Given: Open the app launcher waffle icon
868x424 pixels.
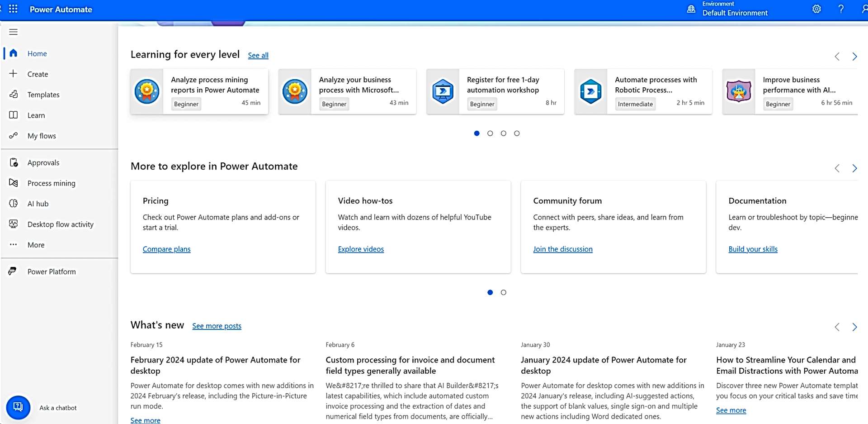Looking at the screenshot, I should pos(13,9).
